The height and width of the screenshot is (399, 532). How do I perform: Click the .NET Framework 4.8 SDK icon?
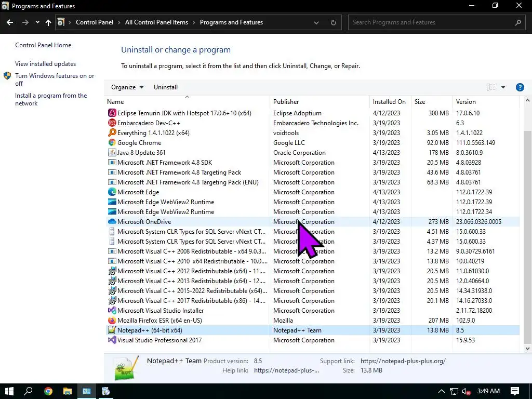coord(112,163)
